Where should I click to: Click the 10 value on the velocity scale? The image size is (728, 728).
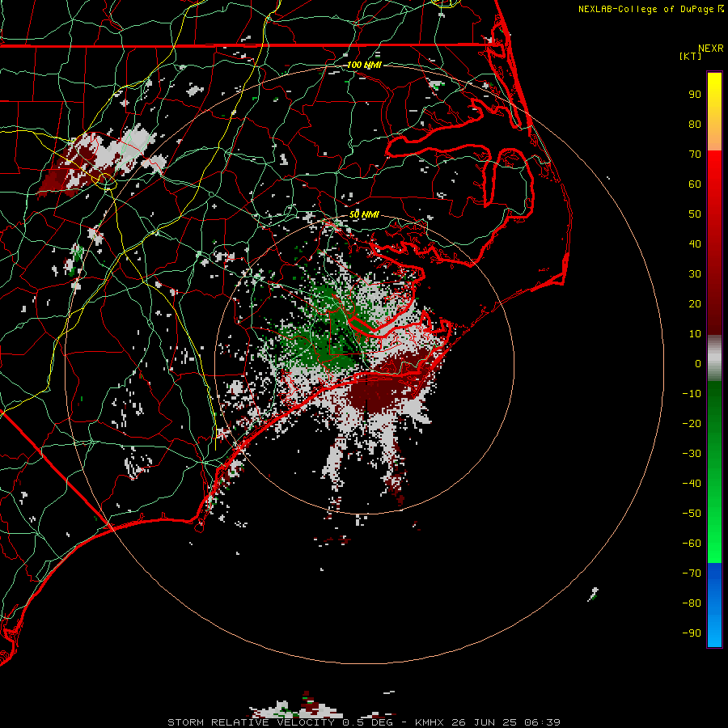tap(695, 334)
